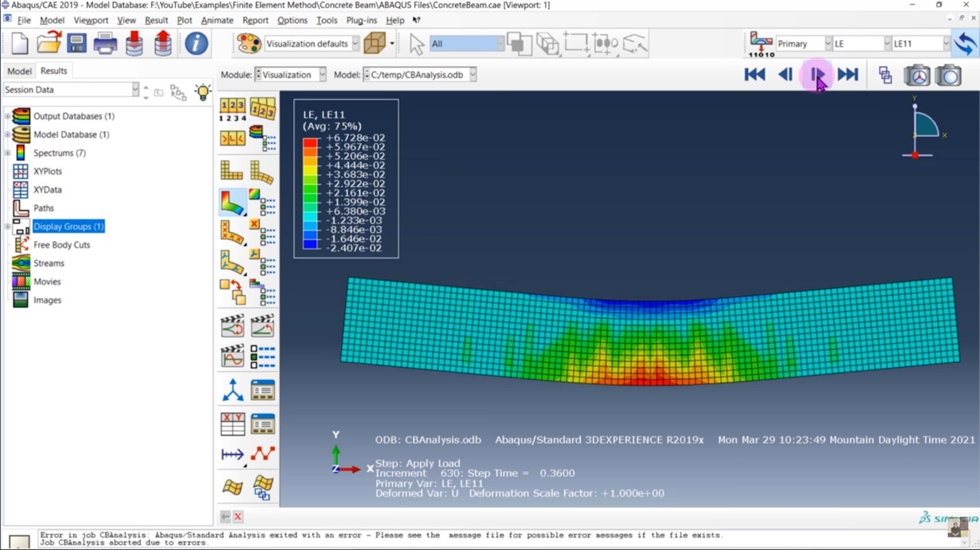The width and height of the screenshot is (980, 550).
Task: Select the Movies tree item
Action: [x=47, y=281]
